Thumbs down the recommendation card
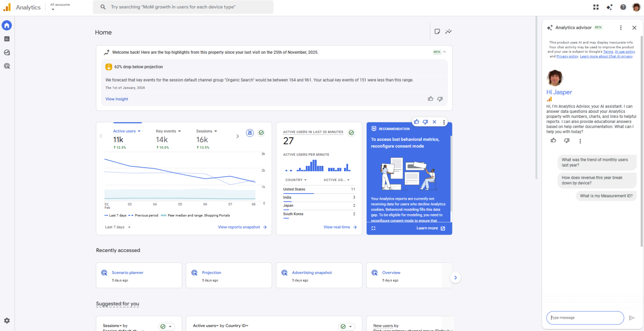This screenshot has width=644, height=331. [x=425, y=122]
